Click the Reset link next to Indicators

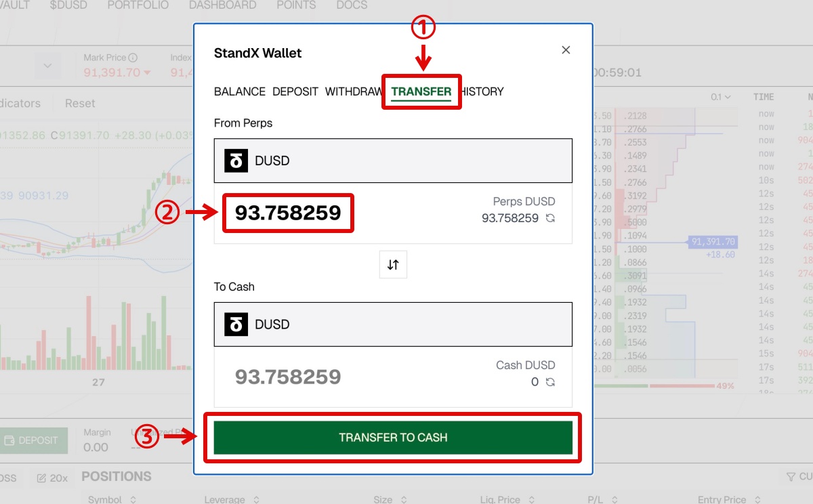(80, 103)
